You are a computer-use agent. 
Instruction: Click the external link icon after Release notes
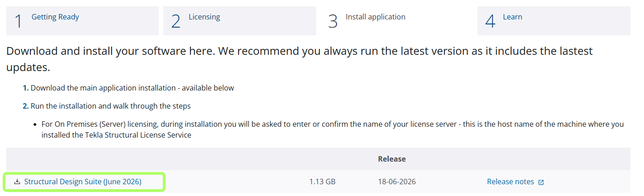(541, 182)
